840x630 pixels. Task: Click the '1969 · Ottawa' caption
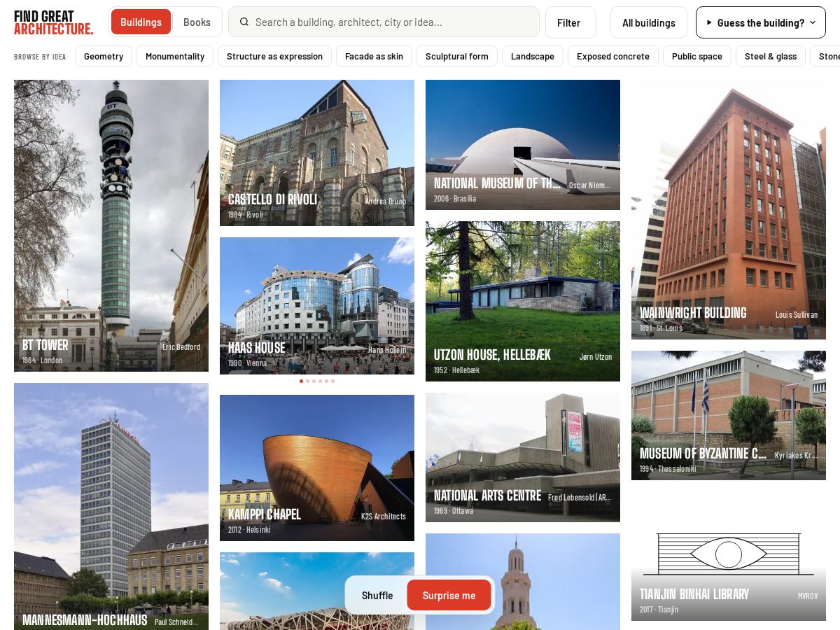tap(454, 511)
